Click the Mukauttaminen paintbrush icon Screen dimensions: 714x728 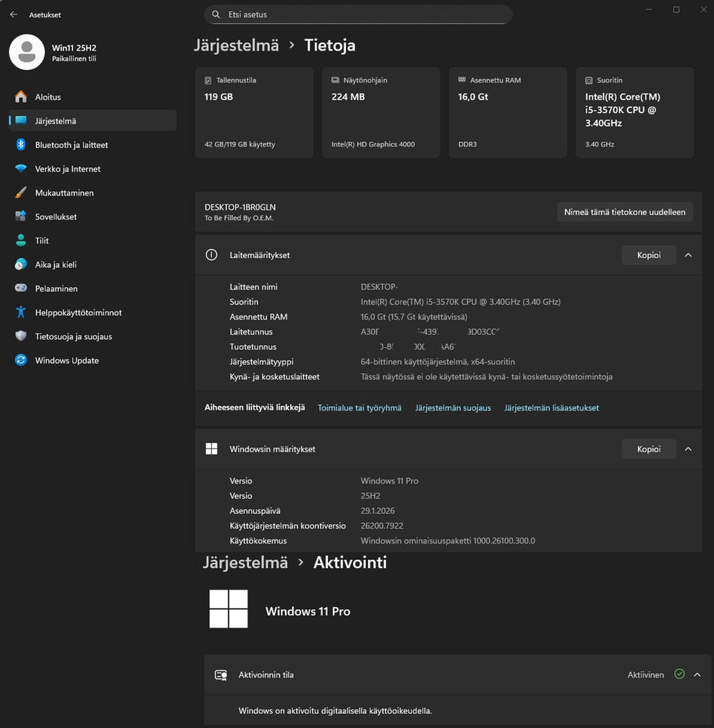tap(21, 193)
